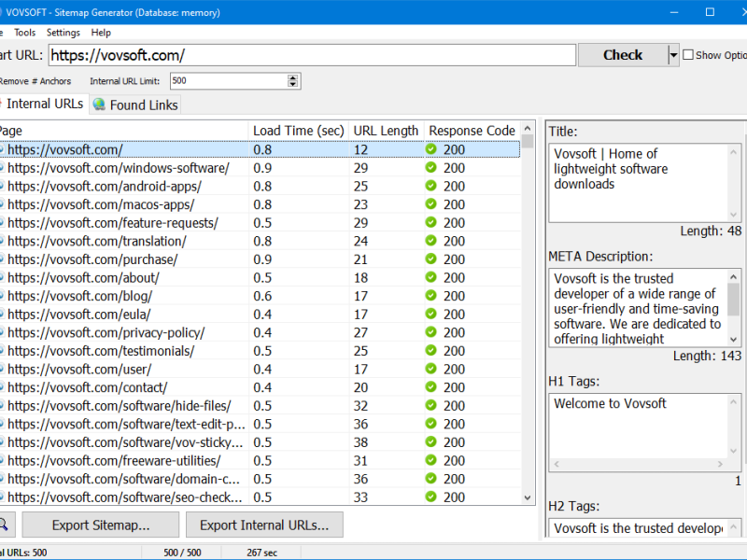The height and width of the screenshot is (560, 747).
Task: Click the green check icon in the selected vovsoft.com row
Action: tap(431, 149)
